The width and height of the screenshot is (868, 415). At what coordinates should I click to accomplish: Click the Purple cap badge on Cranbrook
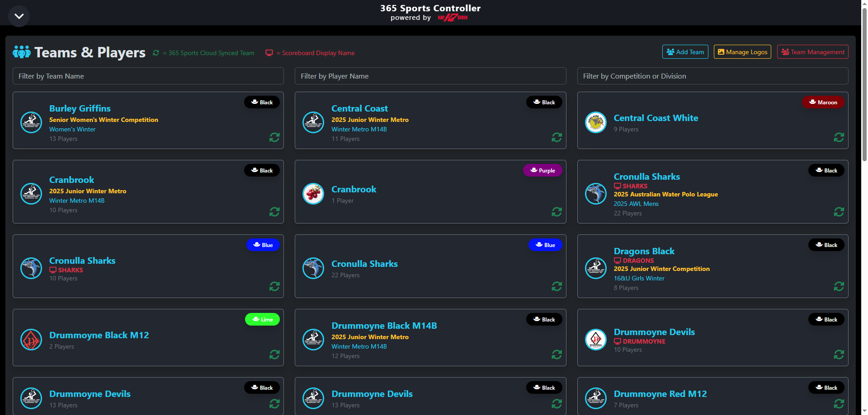click(542, 170)
